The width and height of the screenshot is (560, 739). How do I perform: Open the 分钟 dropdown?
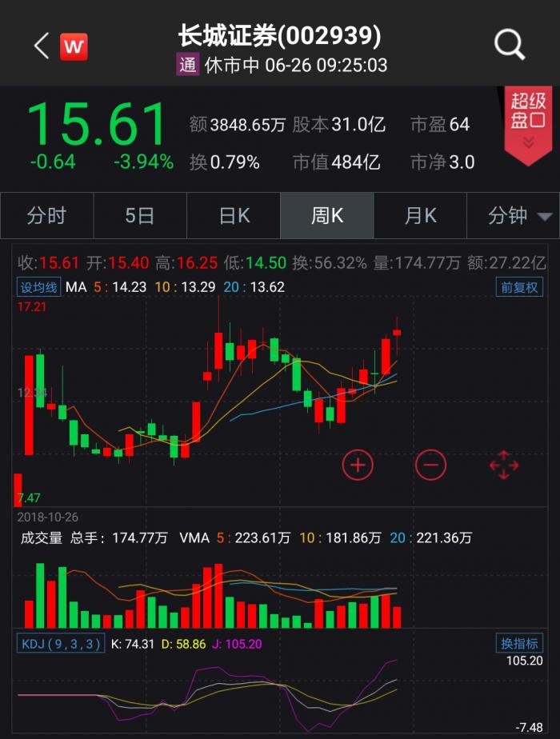(514, 216)
